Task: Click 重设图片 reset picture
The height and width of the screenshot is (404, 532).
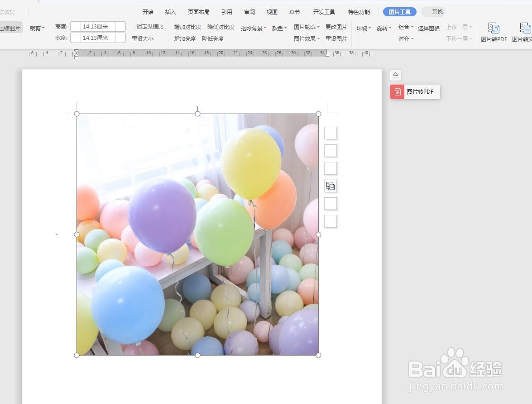Action: coord(336,38)
